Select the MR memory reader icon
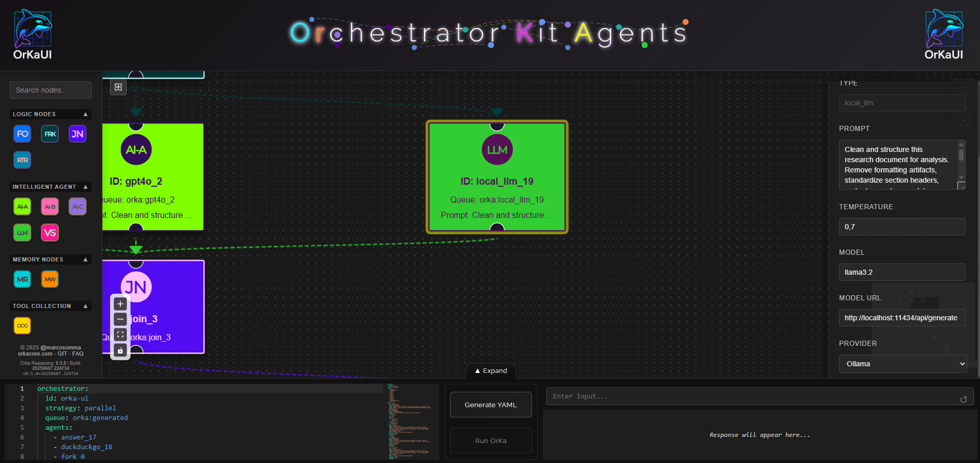The height and width of the screenshot is (463, 980). (22, 279)
